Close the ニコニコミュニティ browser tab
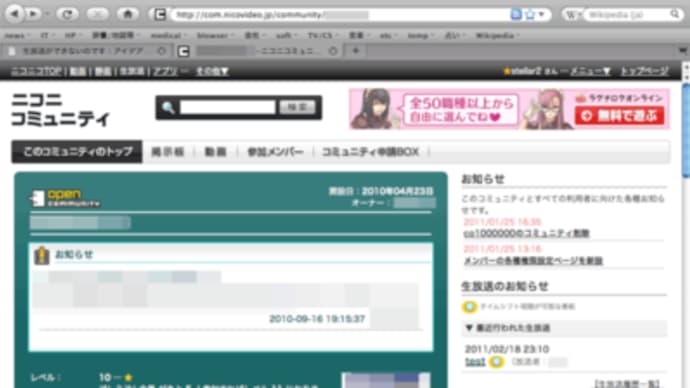 coord(333,51)
